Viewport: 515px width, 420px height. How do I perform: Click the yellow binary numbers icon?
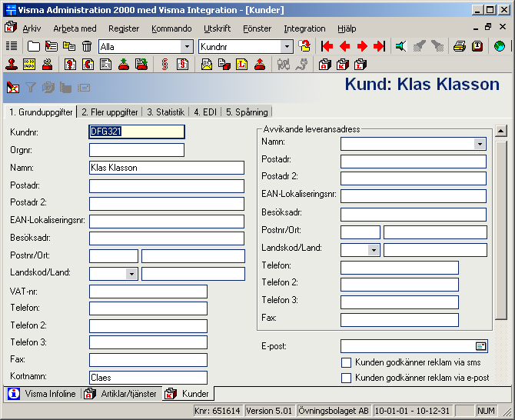[x=29, y=65]
